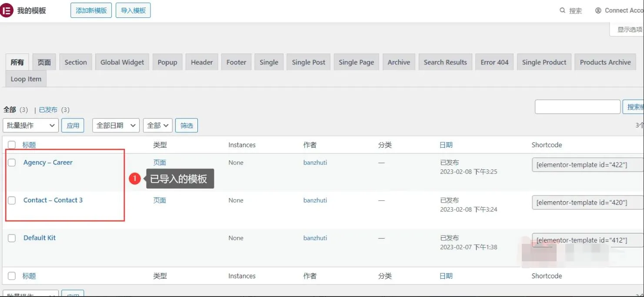Check the Default Kit row checkbox
Image resolution: width=644 pixels, height=297 pixels.
12,238
